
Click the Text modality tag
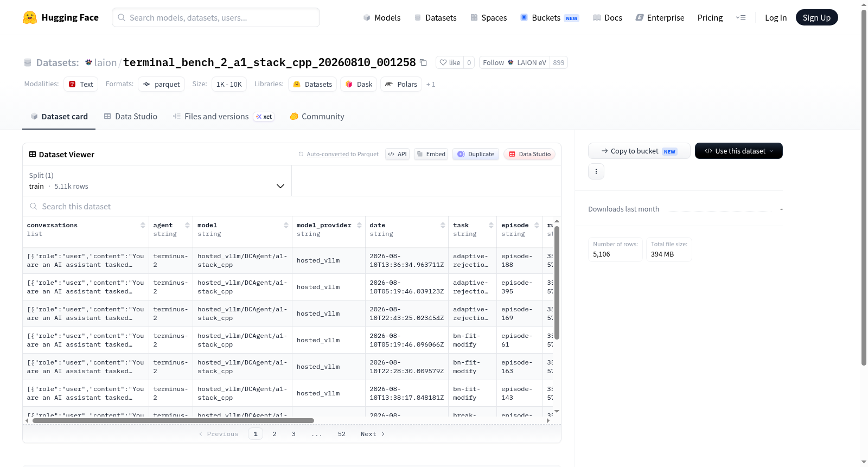(81, 84)
